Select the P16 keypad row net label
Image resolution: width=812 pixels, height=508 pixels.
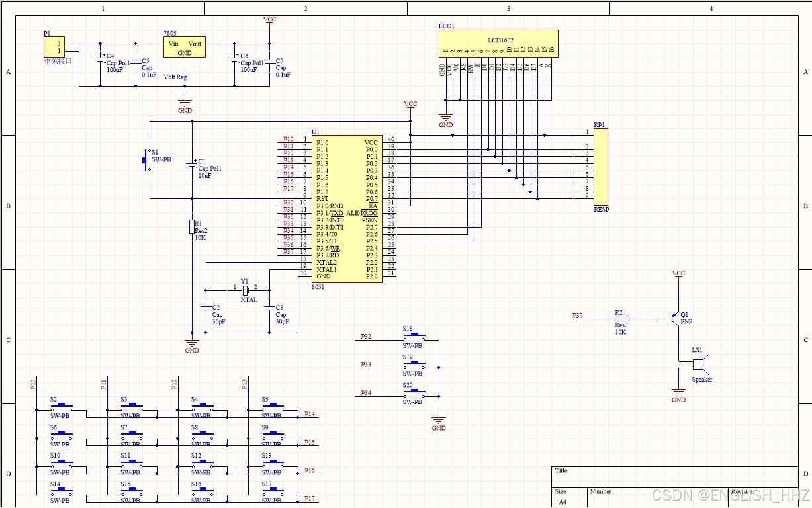pos(310,470)
